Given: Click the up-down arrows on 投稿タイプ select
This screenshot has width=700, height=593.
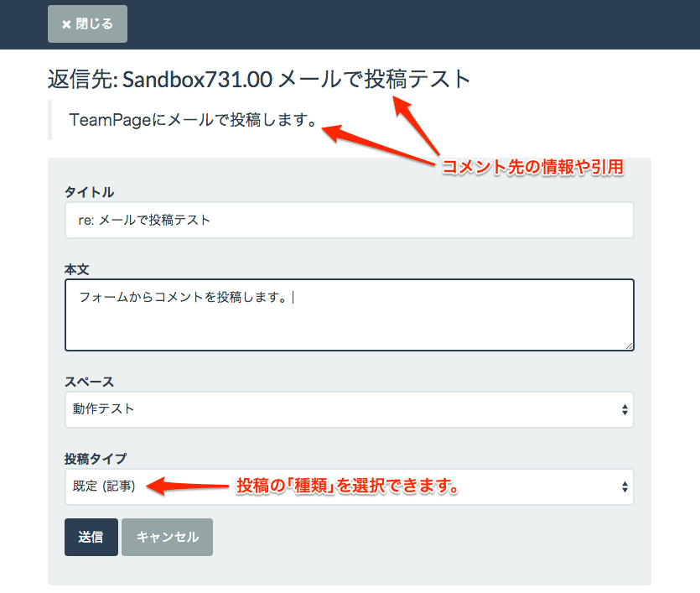Looking at the screenshot, I should pyautogui.click(x=625, y=486).
